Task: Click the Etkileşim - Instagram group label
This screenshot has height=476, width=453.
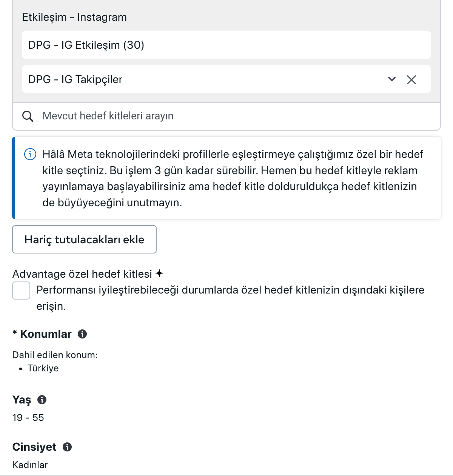Action: (x=74, y=17)
